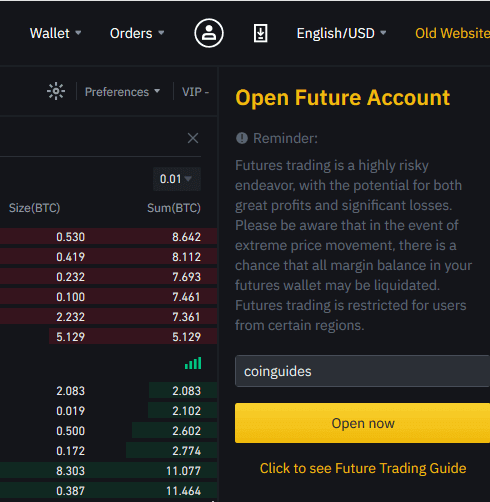The image size is (490, 502).
Task: Open the English/USD language selector
Action: click(x=341, y=33)
